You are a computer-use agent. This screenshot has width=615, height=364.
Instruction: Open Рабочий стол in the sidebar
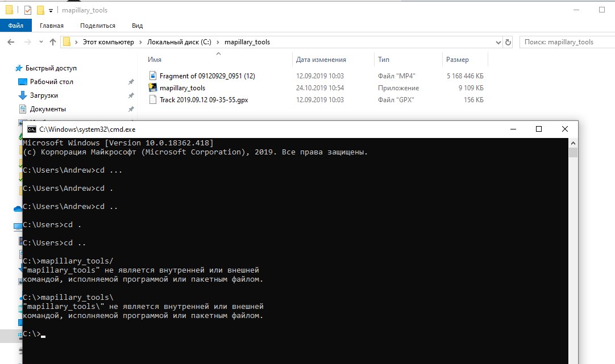51,82
